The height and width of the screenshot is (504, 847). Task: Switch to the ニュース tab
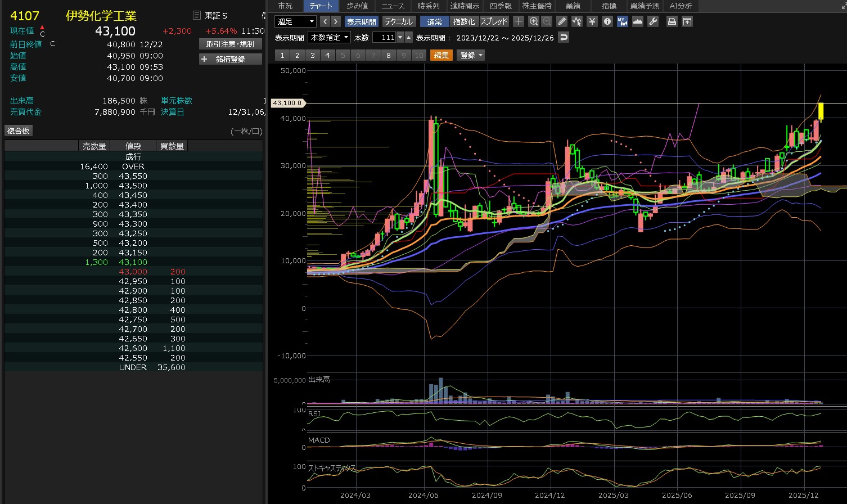393,6
